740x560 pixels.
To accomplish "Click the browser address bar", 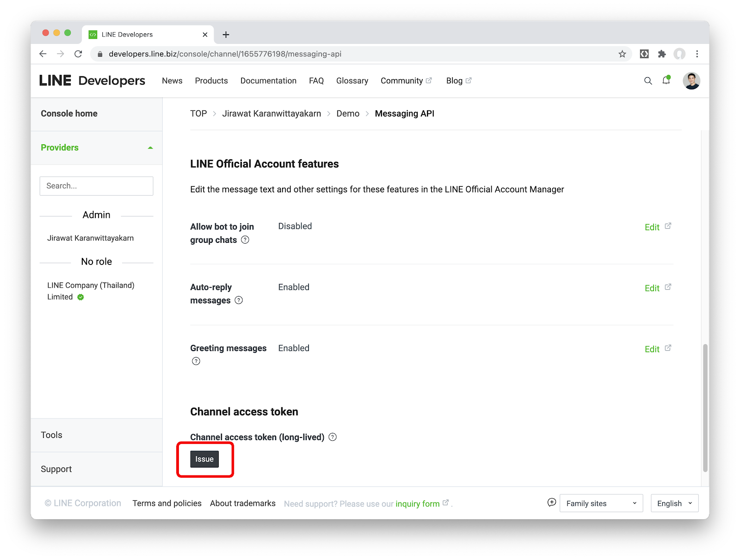I will 361,54.
